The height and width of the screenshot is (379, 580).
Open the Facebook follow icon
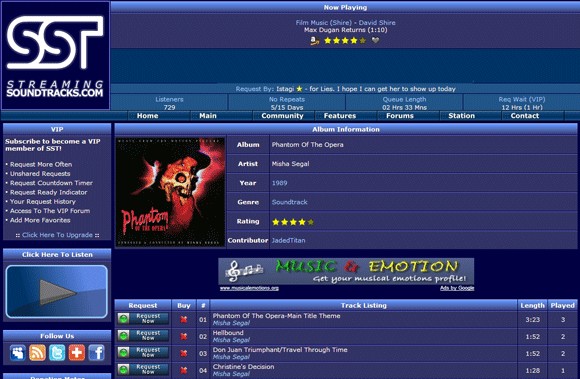pyautogui.click(x=96, y=352)
